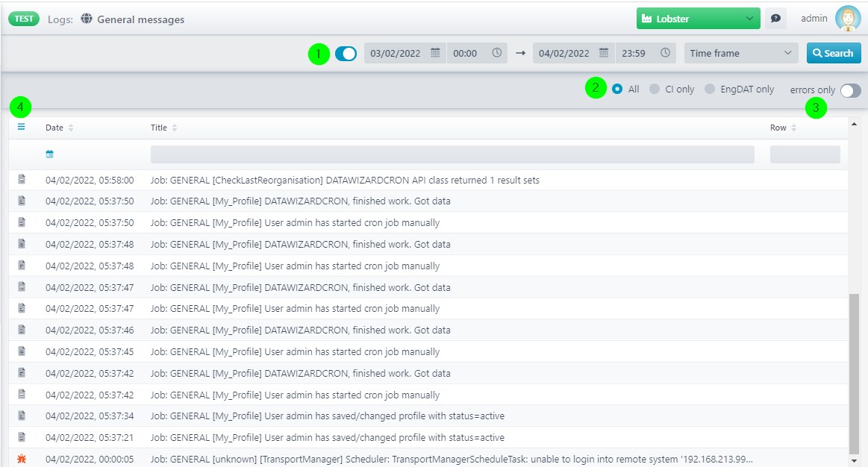Click the clock icon beside 00:00
The width and height of the screenshot is (868, 467).
497,53
